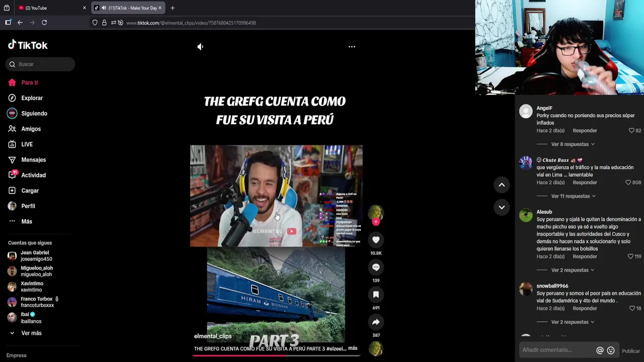
Task: Reply to AngelF's comment
Action: tap(585, 131)
